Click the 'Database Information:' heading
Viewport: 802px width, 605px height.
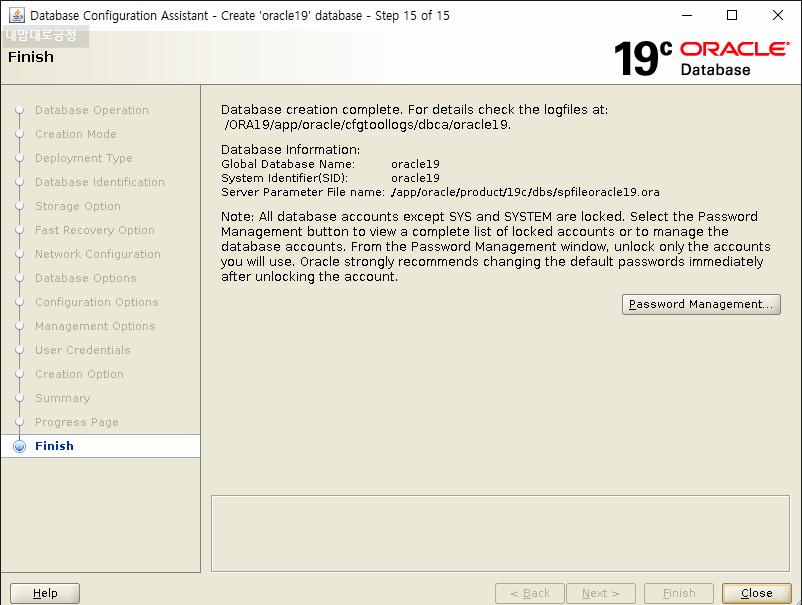tap(291, 150)
